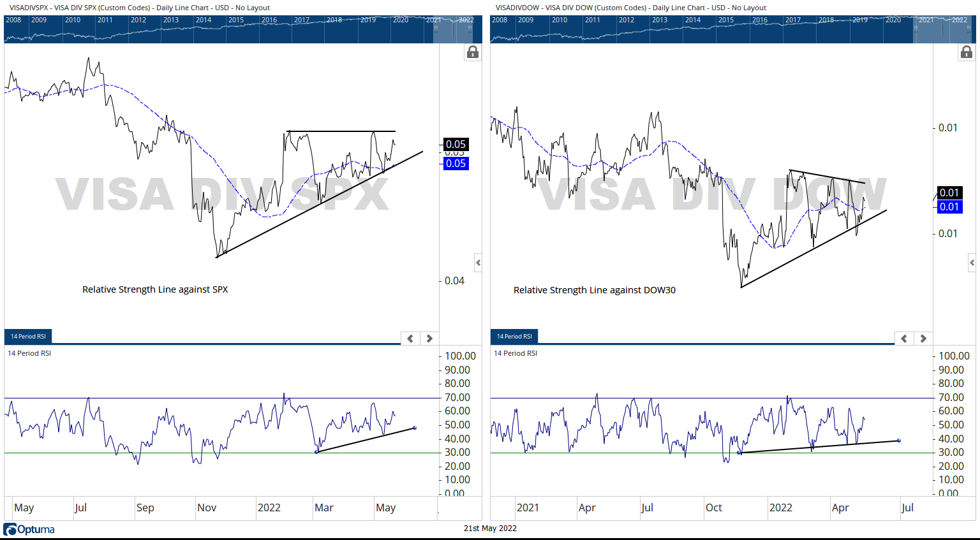Click the 30.00 level on DOW RSI scale
Viewport: 980px width, 540px height.
[x=951, y=452]
